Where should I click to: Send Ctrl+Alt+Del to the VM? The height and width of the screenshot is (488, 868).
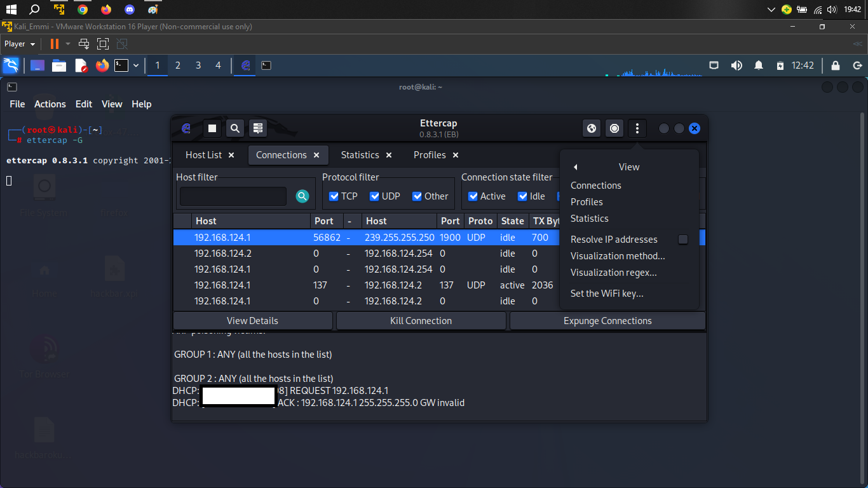84,44
